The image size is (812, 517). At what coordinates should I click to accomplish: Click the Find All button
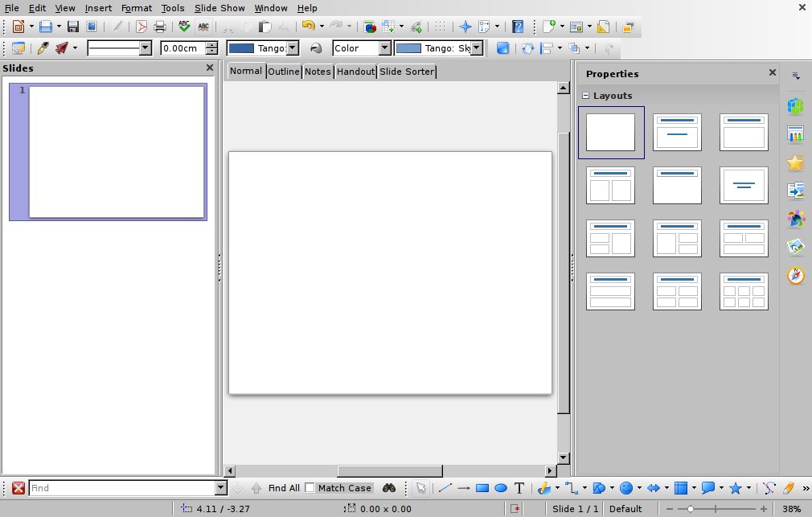click(x=284, y=488)
